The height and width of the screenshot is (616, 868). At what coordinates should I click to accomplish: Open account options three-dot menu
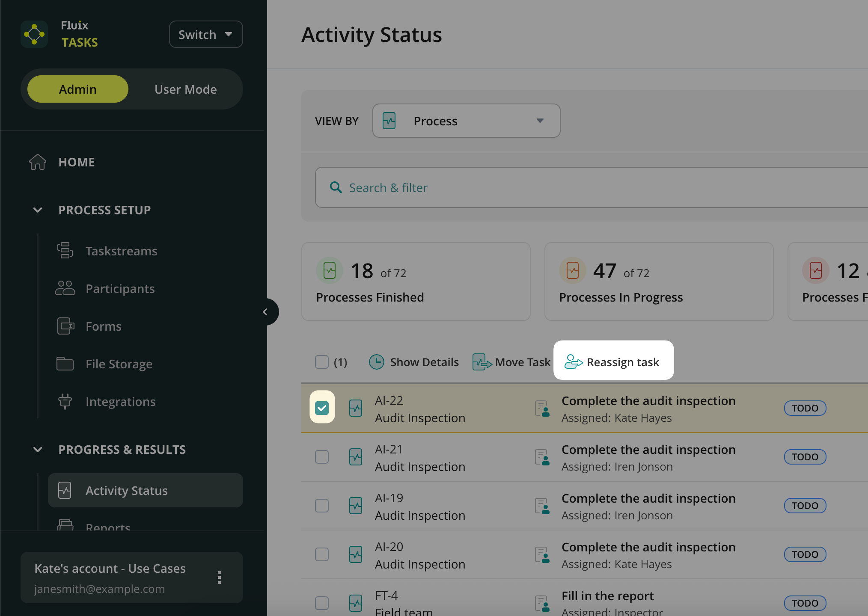click(x=220, y=577)
